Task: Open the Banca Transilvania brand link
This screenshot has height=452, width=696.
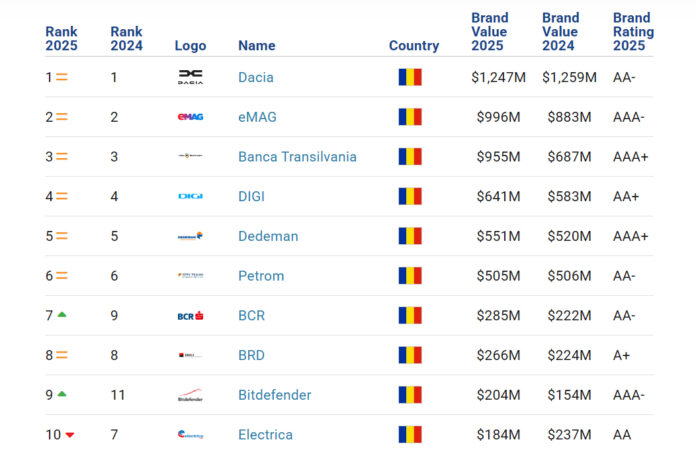Action: 297,157
